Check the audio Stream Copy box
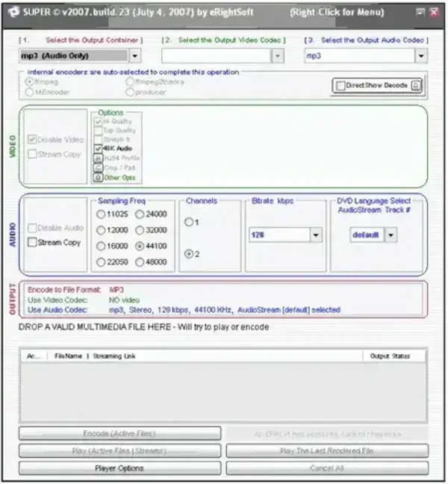This screenshot has height=484, width=448. [x=32, y=243]
